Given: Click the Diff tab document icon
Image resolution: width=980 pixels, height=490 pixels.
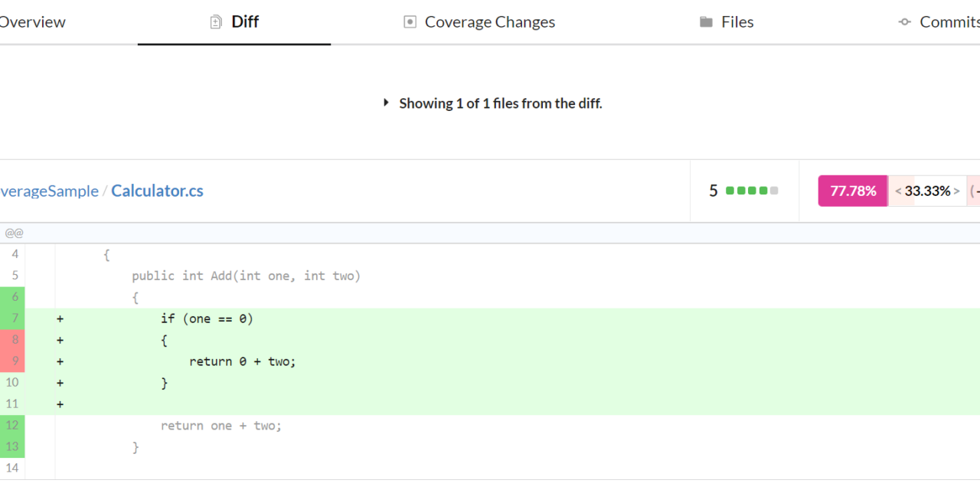Looking at the screenshot, I should coord(216,22).
